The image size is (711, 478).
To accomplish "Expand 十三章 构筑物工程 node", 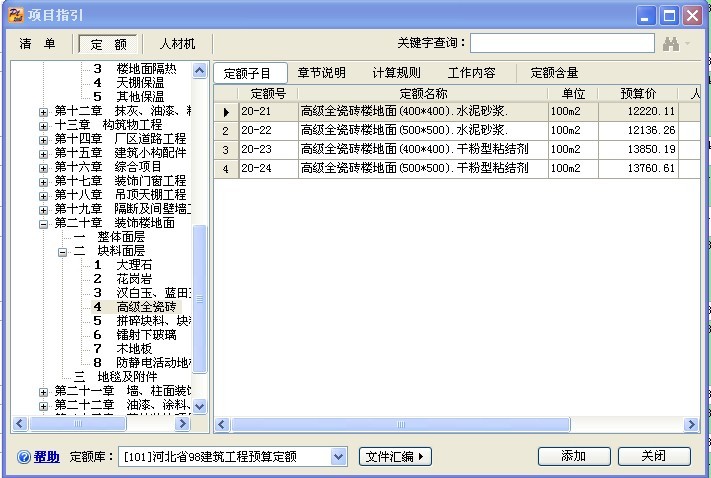I will (43, 126).
